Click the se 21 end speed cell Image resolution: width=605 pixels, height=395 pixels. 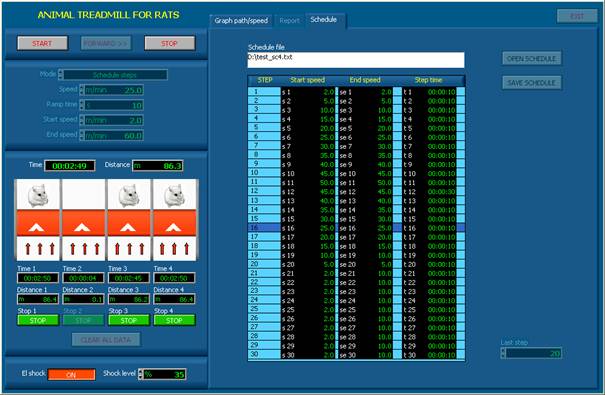(366, 273)
